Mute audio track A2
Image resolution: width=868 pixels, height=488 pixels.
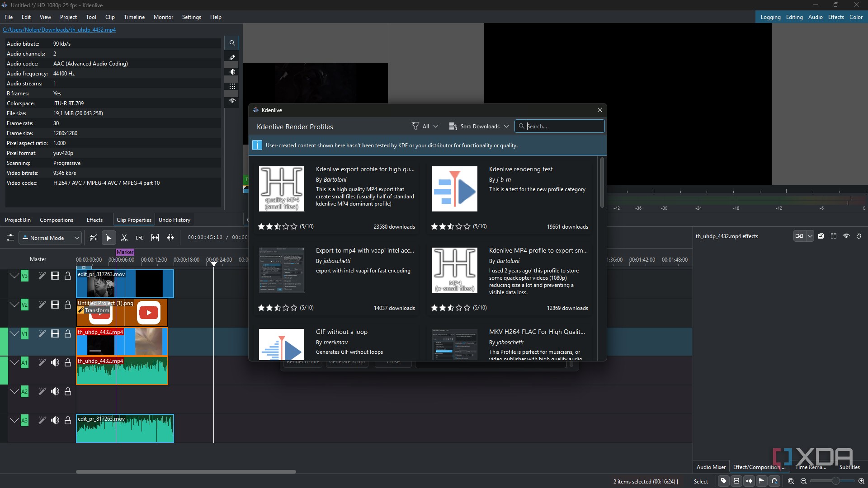[x=55, y=391]
